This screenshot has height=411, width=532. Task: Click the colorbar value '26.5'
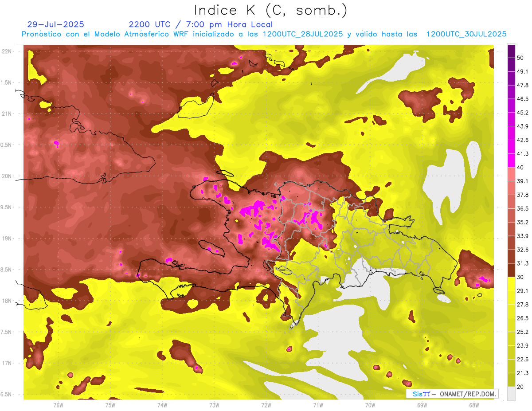(x=523, y=318)
